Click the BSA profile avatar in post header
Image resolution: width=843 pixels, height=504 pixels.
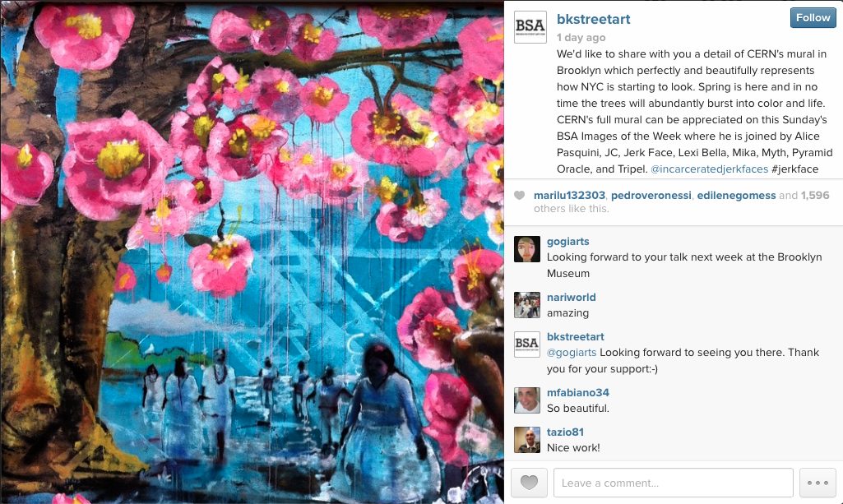point(530,27)
